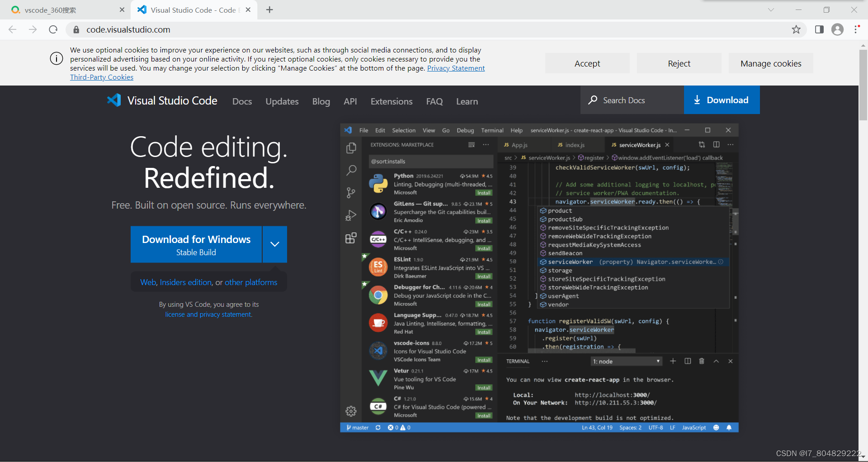Image resolution: width=868 pixels, height=462 pixels.
Task: Open the browser profile menu
Action: 838,29
